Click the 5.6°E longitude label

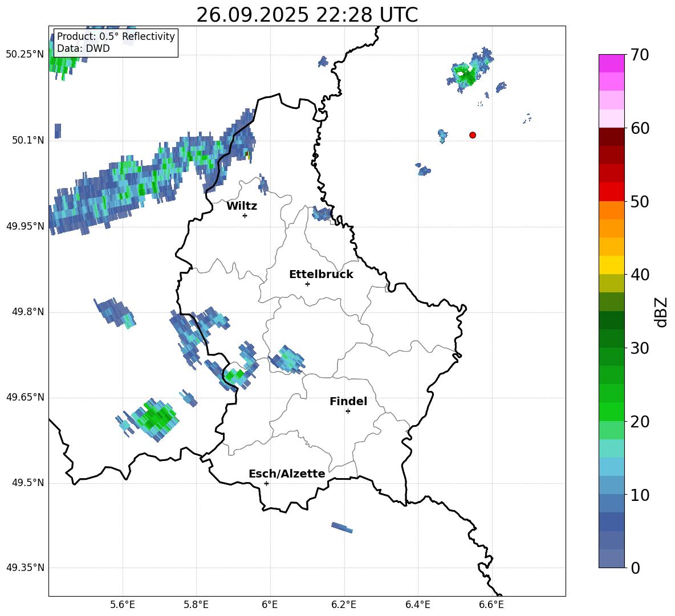pos(123,605)
